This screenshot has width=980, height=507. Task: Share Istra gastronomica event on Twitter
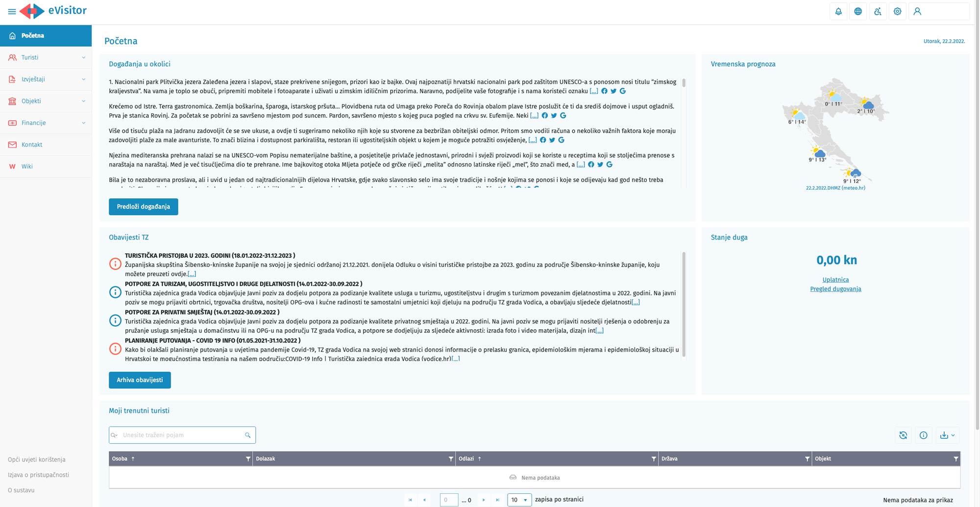coord(554,116)
